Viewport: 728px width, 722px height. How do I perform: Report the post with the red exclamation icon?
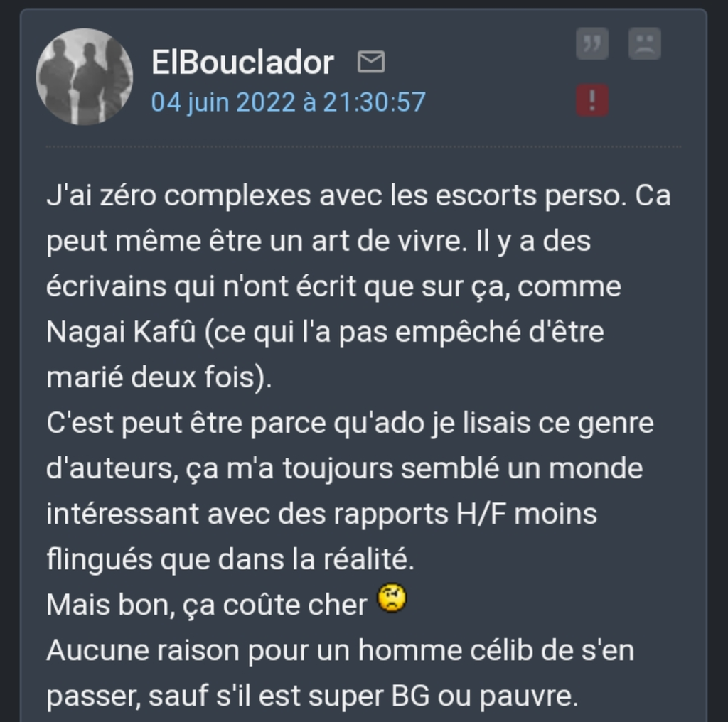click(x=592, y=100)
